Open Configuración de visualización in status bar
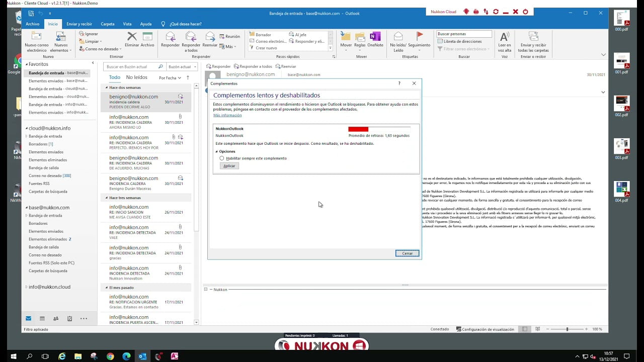The height and width of the screenshot is (362, 644). 485,329
